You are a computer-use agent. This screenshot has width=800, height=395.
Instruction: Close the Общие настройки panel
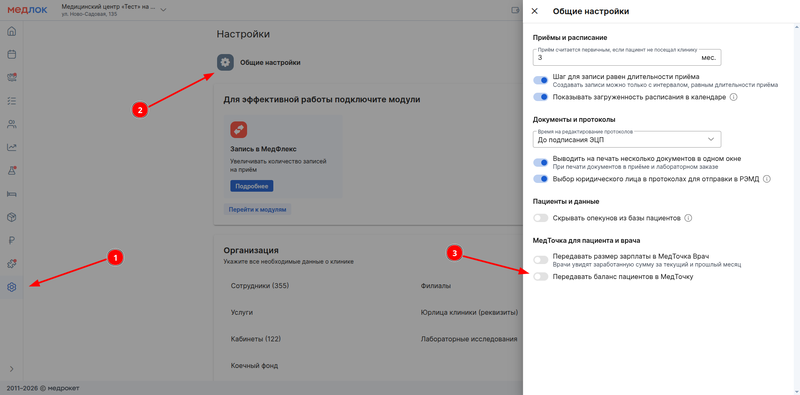tap(535, 11)
